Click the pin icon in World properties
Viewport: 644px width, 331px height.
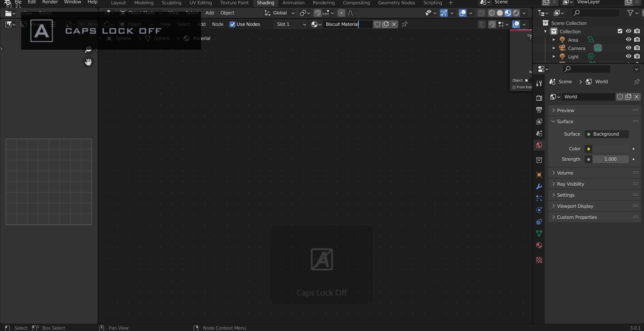click(x=636, y=82)
